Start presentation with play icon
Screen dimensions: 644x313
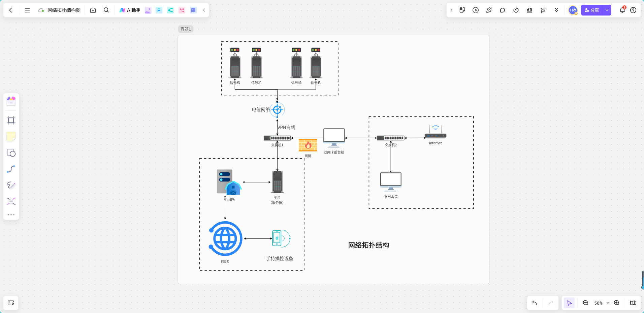pyautogui.click(x=476, y=10)
